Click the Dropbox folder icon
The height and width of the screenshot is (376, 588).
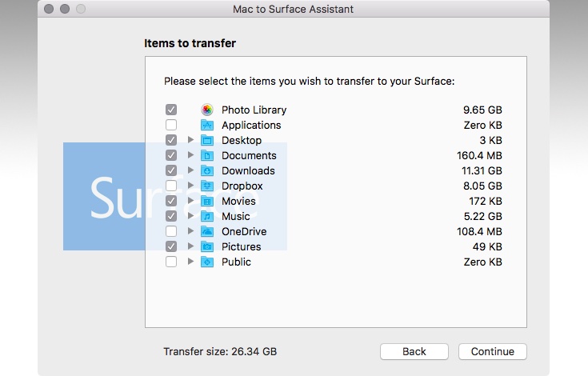(207, 186)
